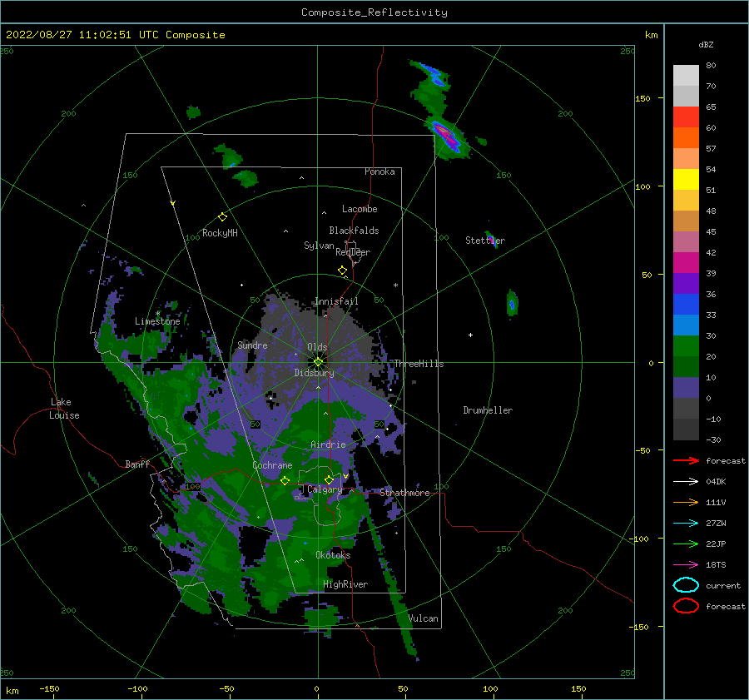749x700 pixels.
Task: Click the magenta swatch between 42 and 39
Action: click(x=686, y=262)
